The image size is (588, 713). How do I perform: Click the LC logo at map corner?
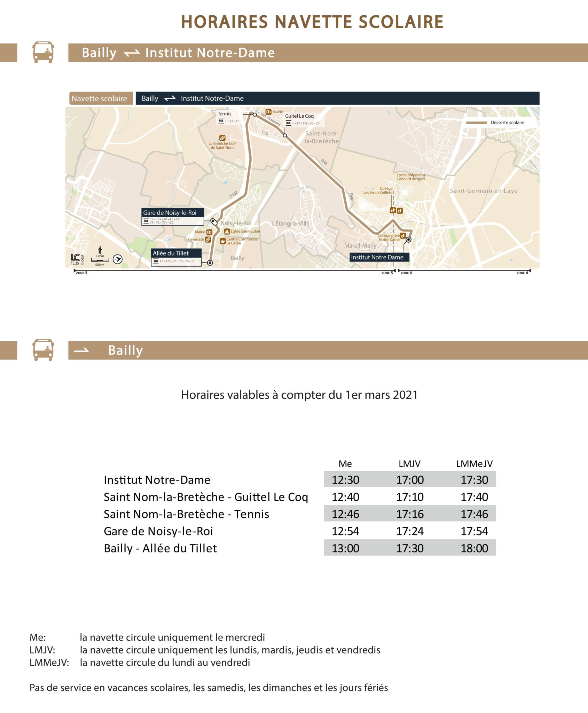click(75, 258)
